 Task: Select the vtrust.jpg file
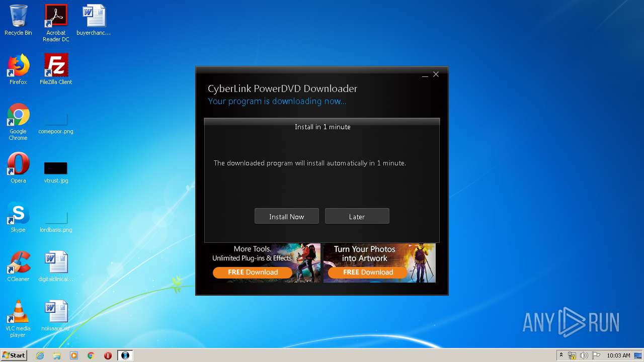point(56,173)
